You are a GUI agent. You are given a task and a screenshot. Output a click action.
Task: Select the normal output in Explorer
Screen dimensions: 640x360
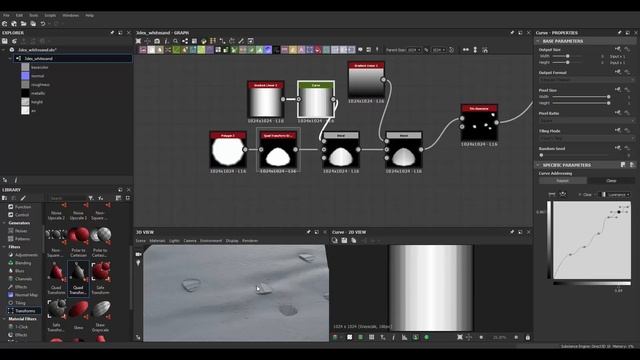click(x=38, y=76)
